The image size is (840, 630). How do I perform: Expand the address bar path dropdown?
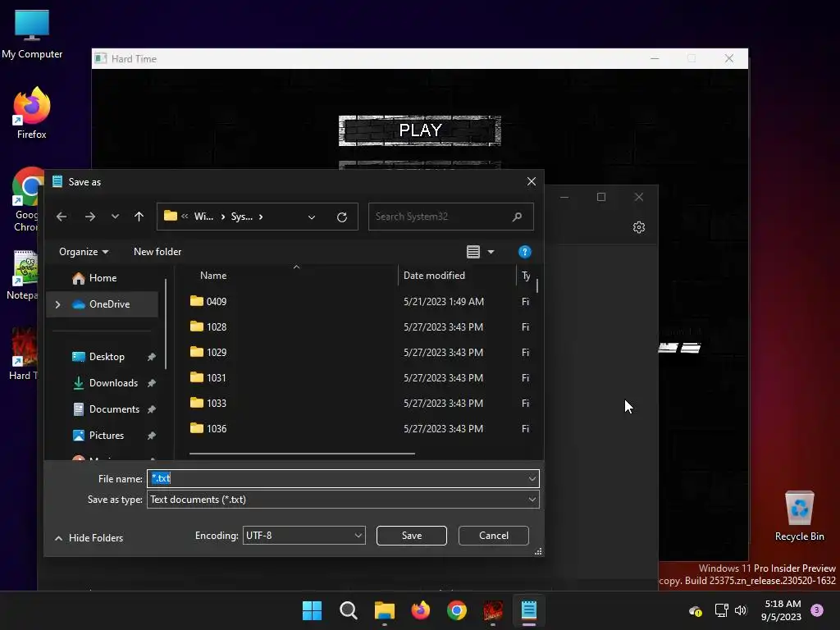point(311,217)
